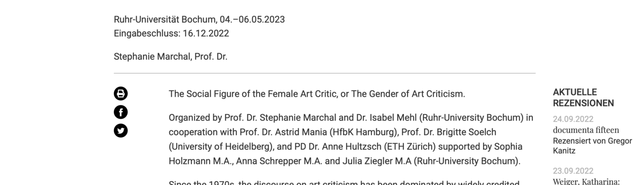Share the announcement via Facebook icon

point(121,112)
